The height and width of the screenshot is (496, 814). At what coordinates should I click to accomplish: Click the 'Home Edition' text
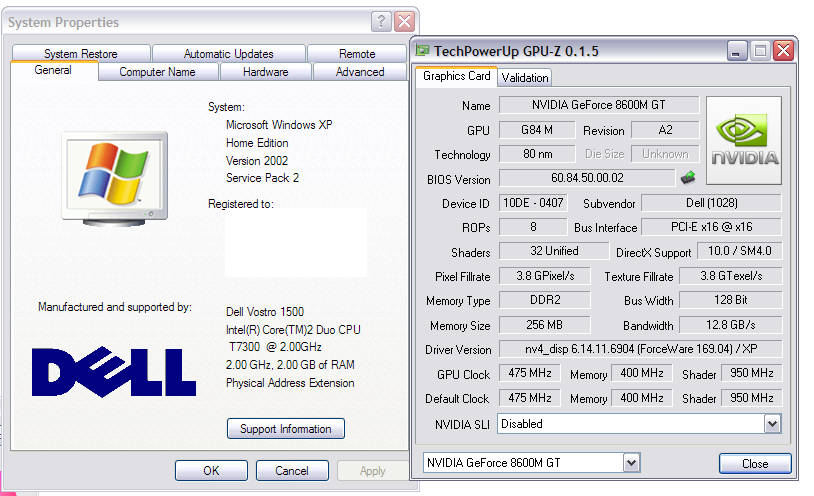coord(257,143)
